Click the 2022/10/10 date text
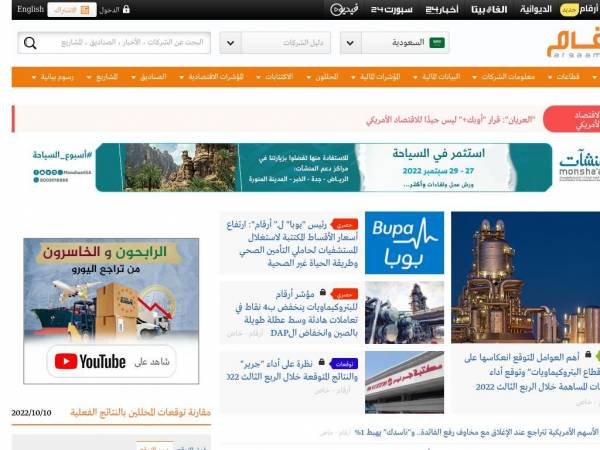Screen dimensions: 600x450 coord(31,413)
